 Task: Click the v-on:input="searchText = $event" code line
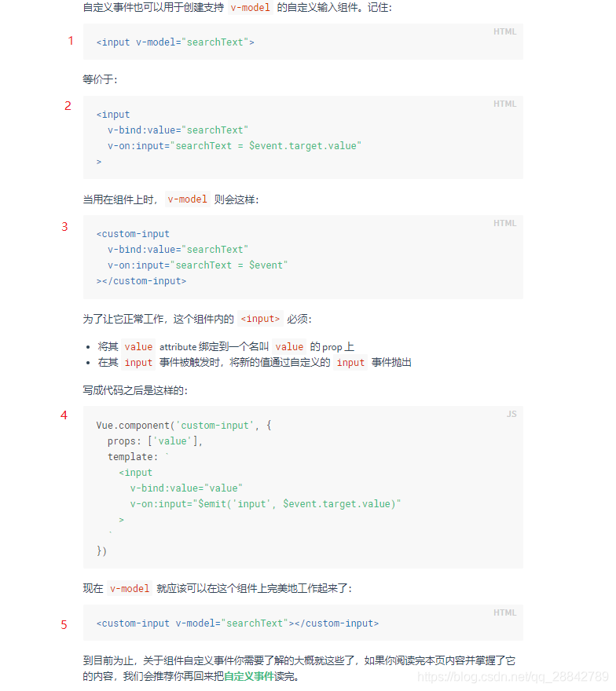(x=198, y=265)
